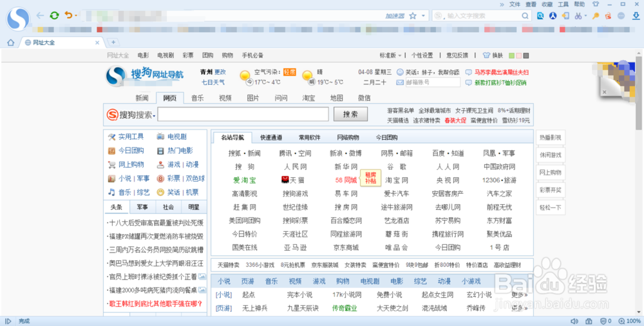This screenshot has width=644, height=326.
Task: Go back with the browser back arrow
Action: [x=40, y=15]
